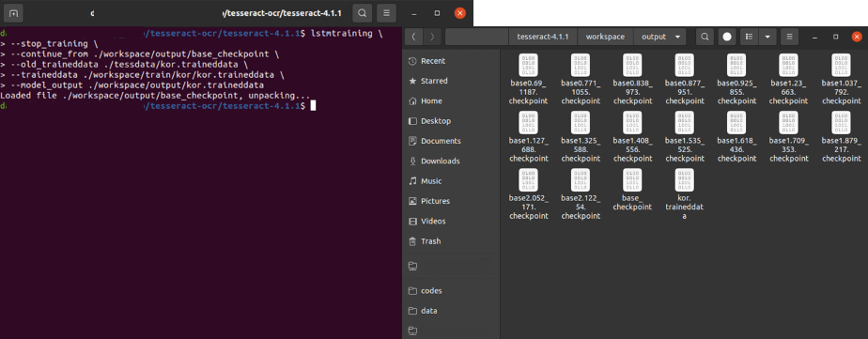Close the terminal window

click(x=460, y=13)
